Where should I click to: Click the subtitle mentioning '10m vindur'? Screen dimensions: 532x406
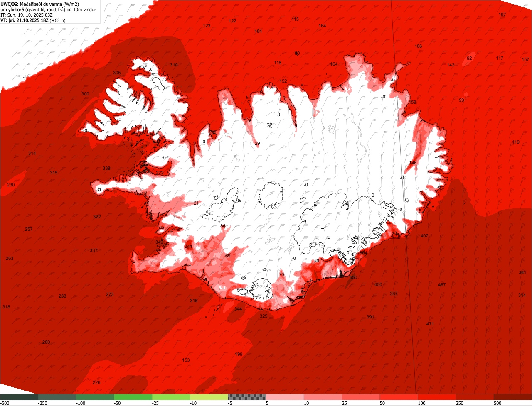pyautogui.click(x=49, y=10)
